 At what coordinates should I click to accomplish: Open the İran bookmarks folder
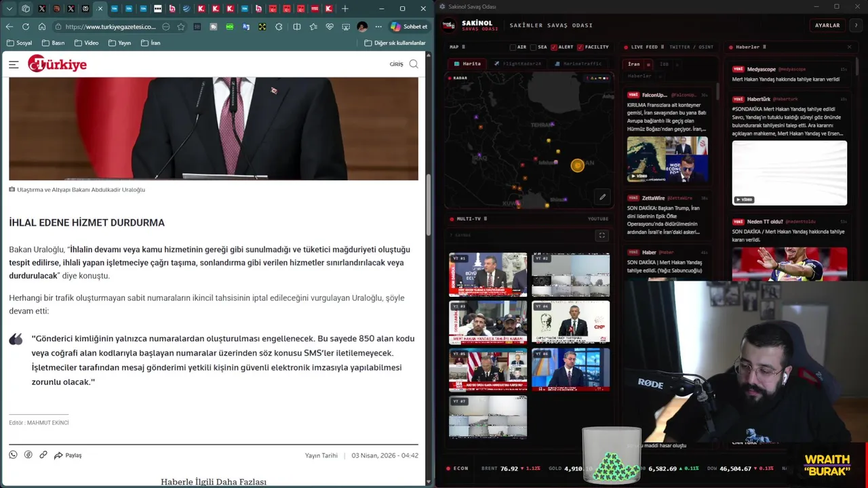pyautogui.click(x=151, y=43)
